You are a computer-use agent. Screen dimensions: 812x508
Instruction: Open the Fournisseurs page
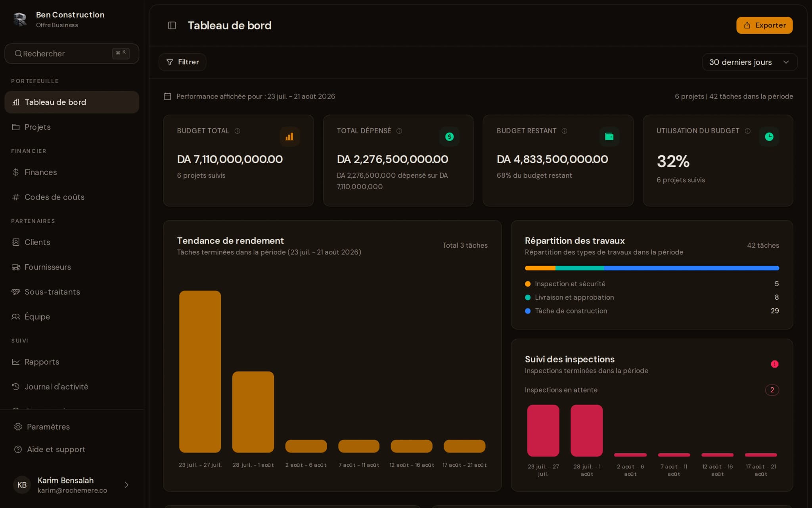72,267
